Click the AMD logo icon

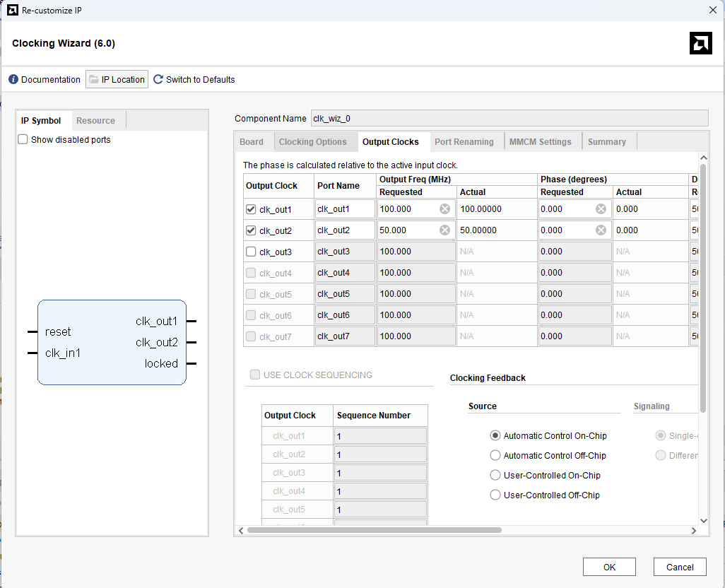700,43
